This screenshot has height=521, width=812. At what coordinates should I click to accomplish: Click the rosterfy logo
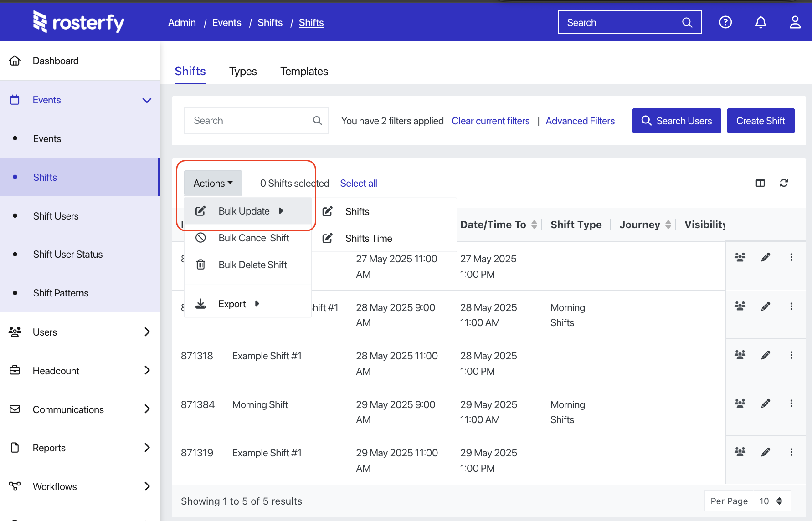point(78,22)
